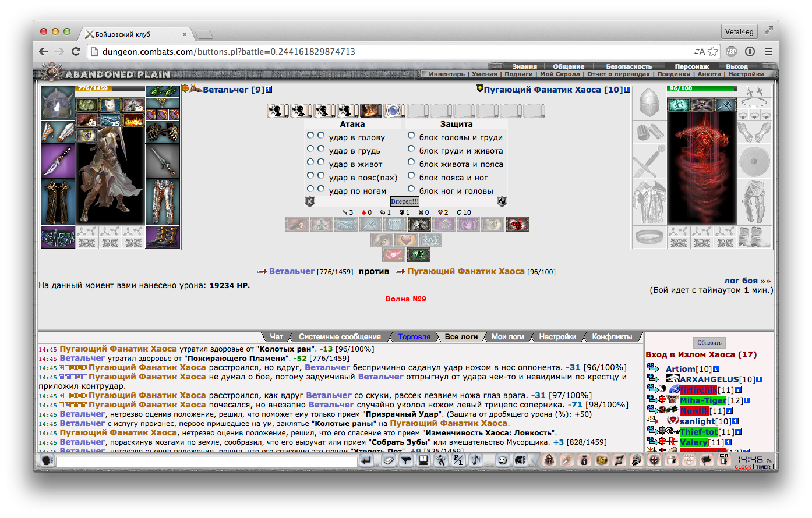The width and height of the screenshot is (812, 518).
Task: Click the enemy health bar 96/100
Action: click(x=702, y=88)
